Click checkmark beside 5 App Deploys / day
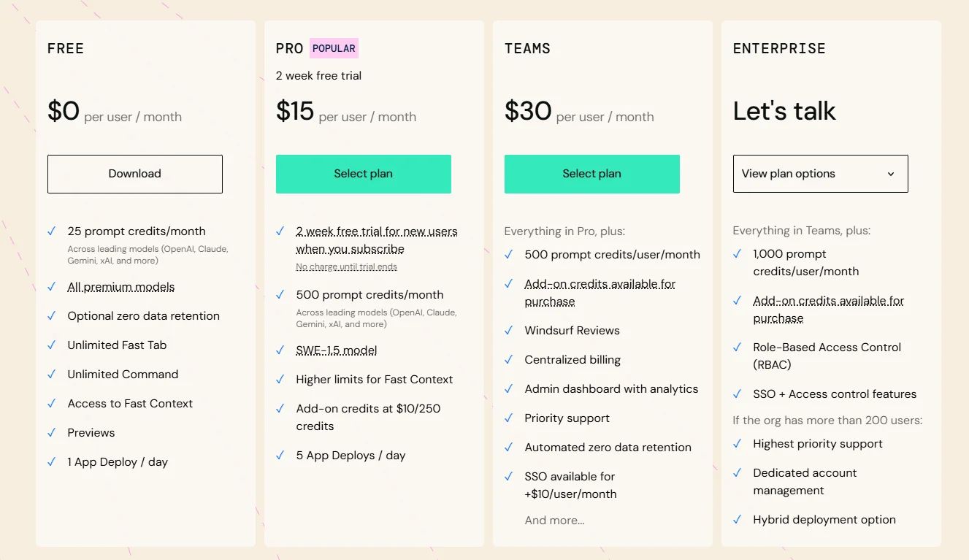The height and width of the screenshot is (560, 969). (280, 455)
